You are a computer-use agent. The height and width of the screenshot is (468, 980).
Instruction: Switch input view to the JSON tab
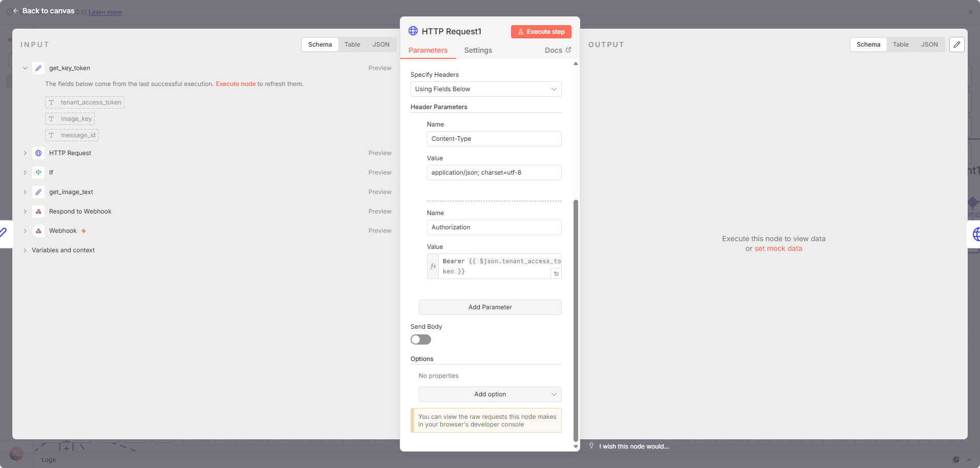[381, 45]
